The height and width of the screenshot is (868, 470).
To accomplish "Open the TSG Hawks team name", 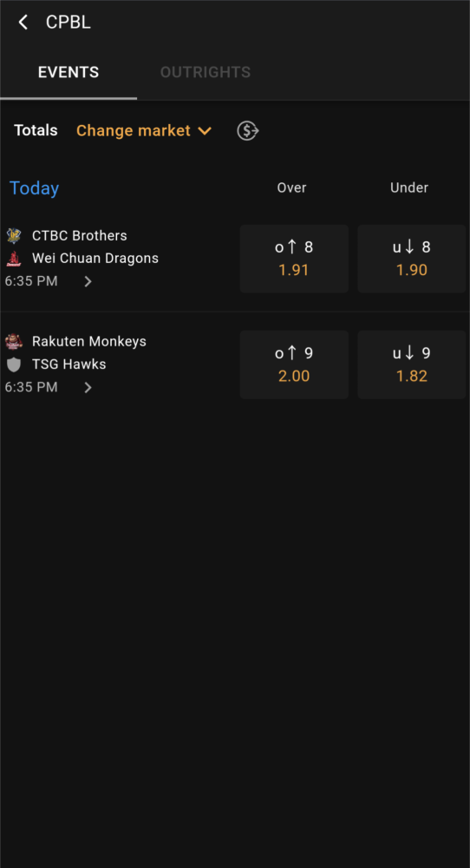I will (x=69, y=365).
